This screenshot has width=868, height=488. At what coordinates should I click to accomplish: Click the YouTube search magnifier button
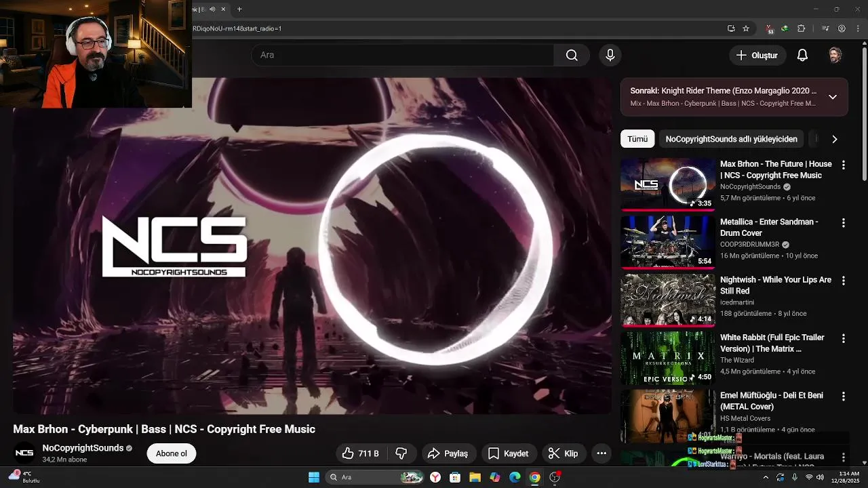pos(572,56)
